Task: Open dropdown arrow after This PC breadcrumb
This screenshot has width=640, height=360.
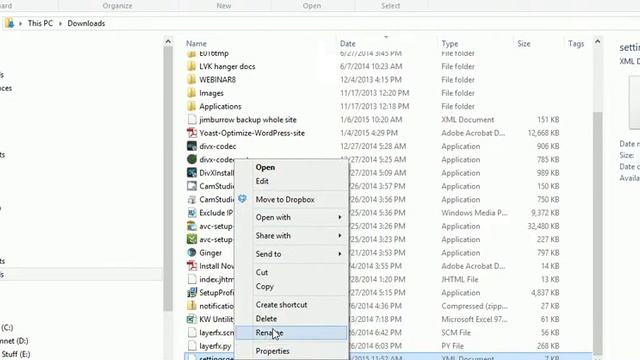Action: (60, 24)
